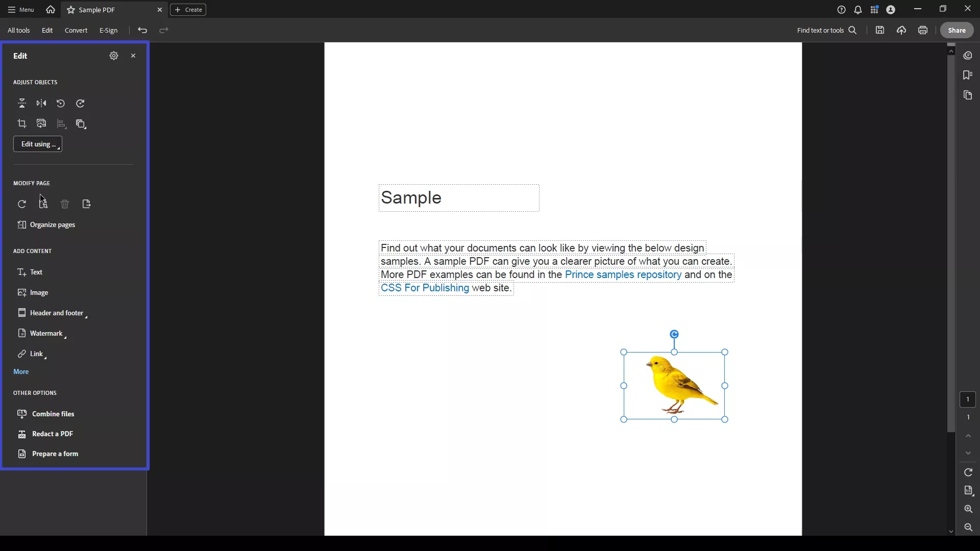Print the document
980x551 pixels.
point(922,30)
